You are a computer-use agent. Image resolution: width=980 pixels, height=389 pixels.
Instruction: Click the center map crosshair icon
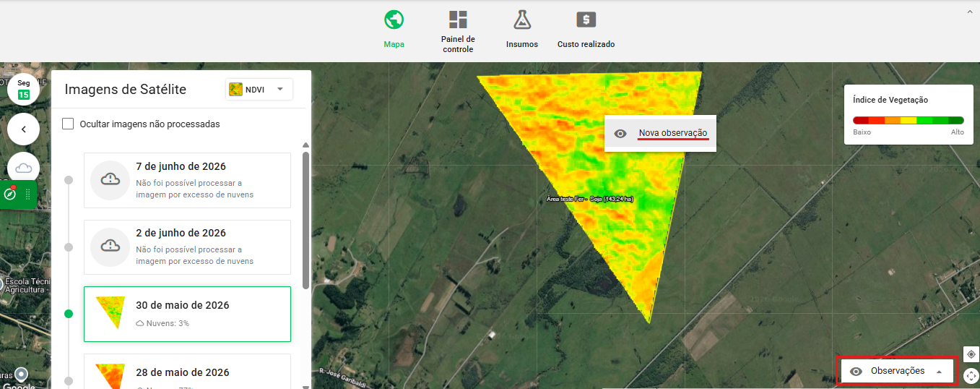point(971,376)
